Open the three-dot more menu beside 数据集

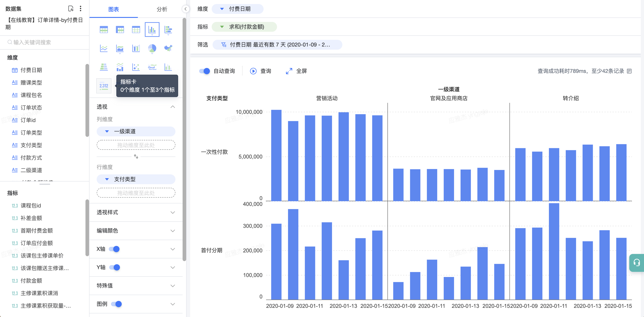click(81, 9)
